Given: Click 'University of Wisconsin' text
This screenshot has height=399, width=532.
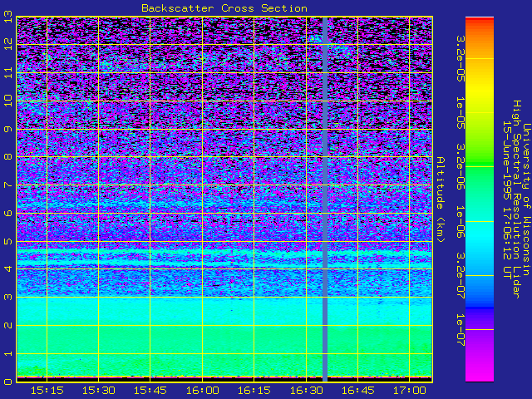Looking at the screenshot, I should pos(526,199).
